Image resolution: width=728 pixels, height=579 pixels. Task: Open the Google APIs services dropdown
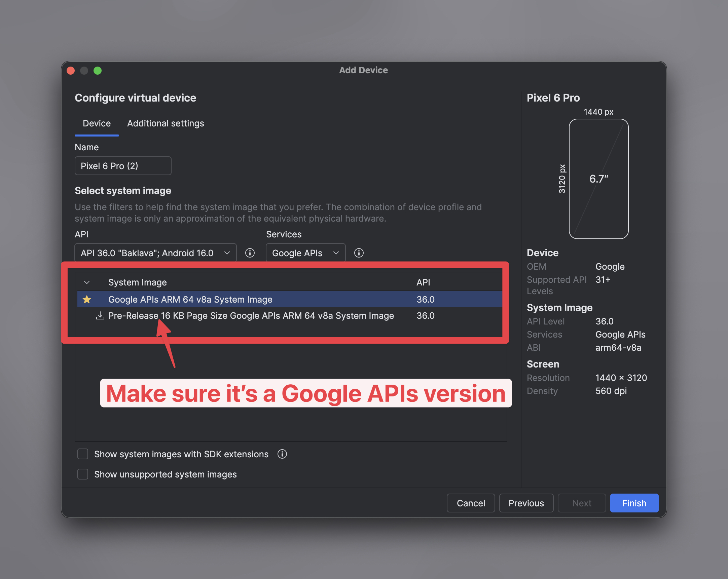(x=305, y=253)
